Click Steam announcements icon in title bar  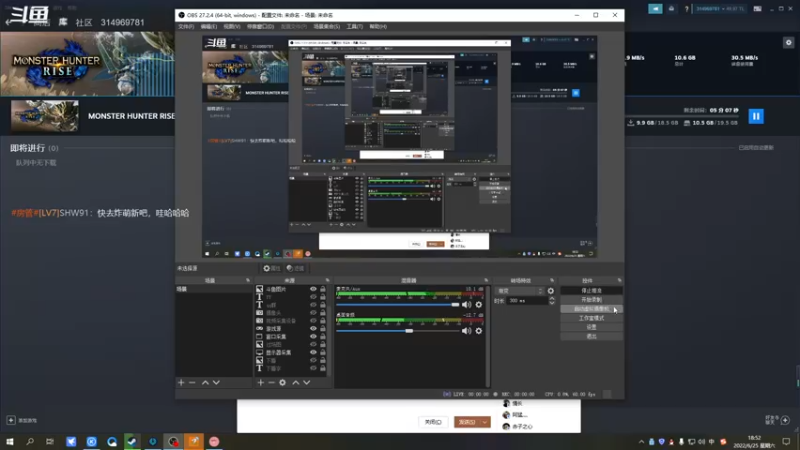(655, 9)
